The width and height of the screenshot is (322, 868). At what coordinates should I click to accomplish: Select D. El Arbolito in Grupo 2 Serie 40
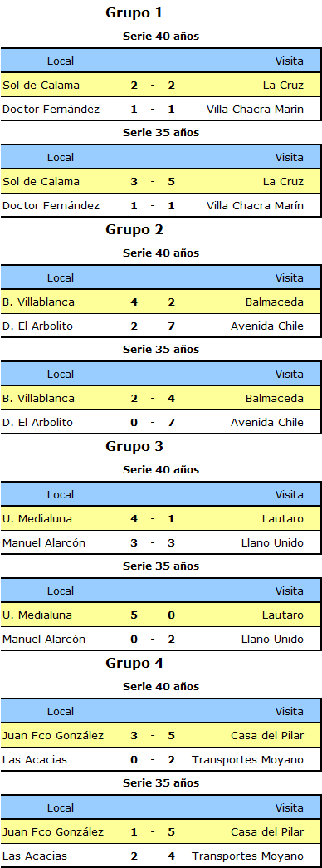click(37, 326)
